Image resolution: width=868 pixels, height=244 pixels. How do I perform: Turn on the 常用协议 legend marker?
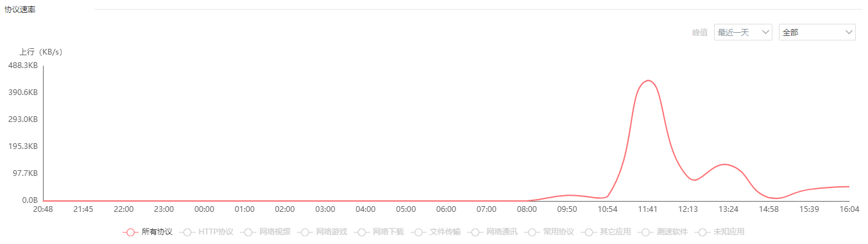531,232
